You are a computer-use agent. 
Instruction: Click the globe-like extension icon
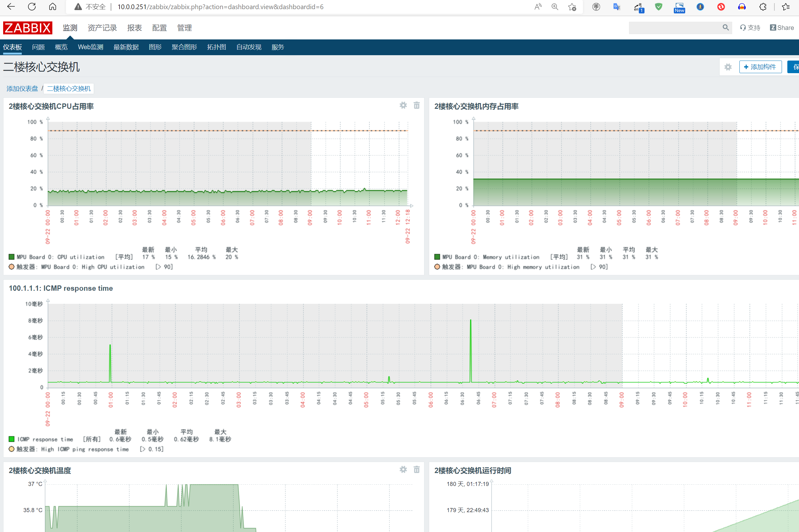[596, 7]
